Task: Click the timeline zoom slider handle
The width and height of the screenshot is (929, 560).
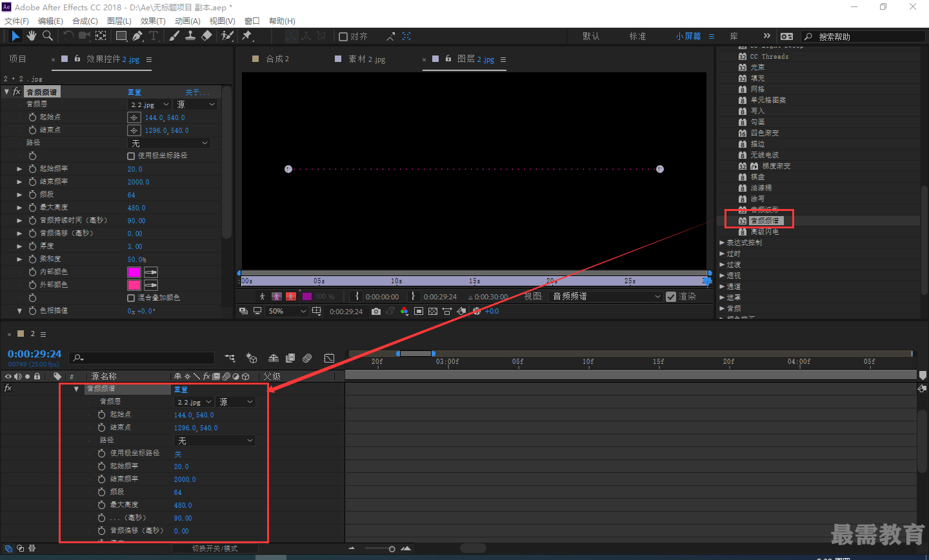Action: tap(392, 549)
